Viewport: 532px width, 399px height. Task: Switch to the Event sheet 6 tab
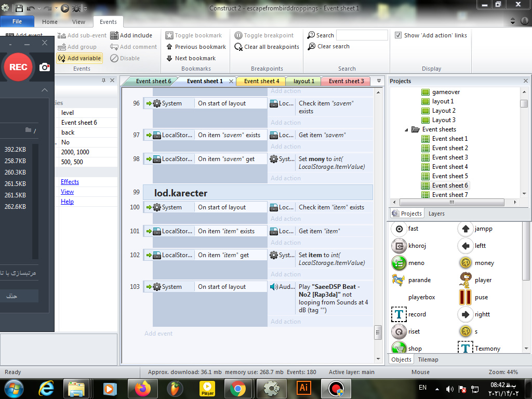click(153, 81)
